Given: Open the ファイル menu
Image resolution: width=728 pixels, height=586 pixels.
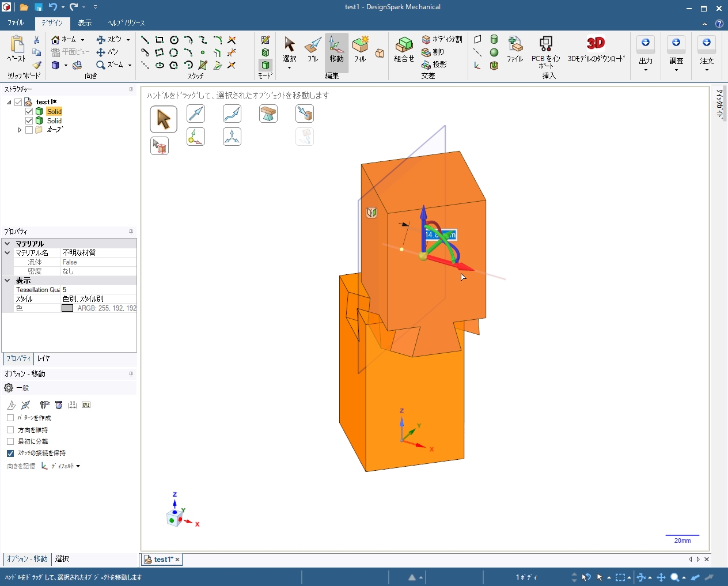Looking at the screenshot, I should click(x=16, y=23).
